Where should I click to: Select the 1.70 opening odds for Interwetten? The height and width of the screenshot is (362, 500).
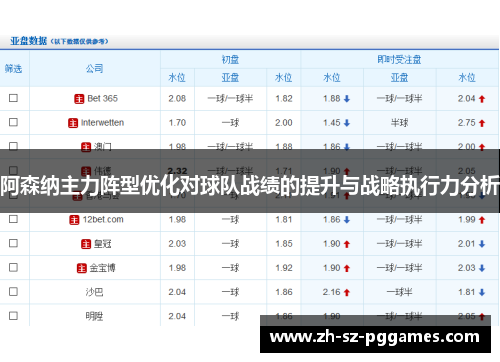tap(177, 123)
